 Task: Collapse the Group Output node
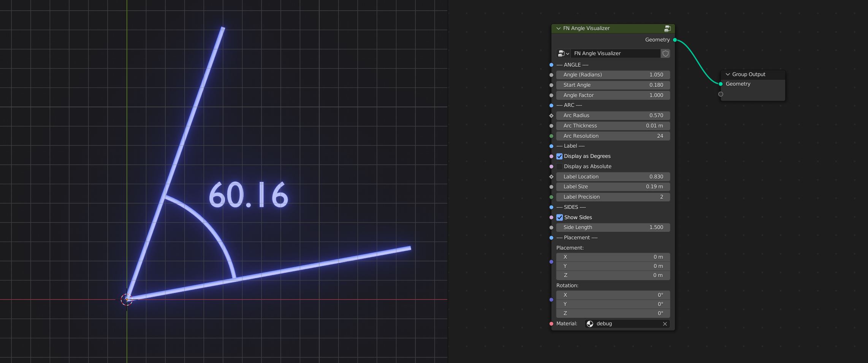tap(728, 75)
